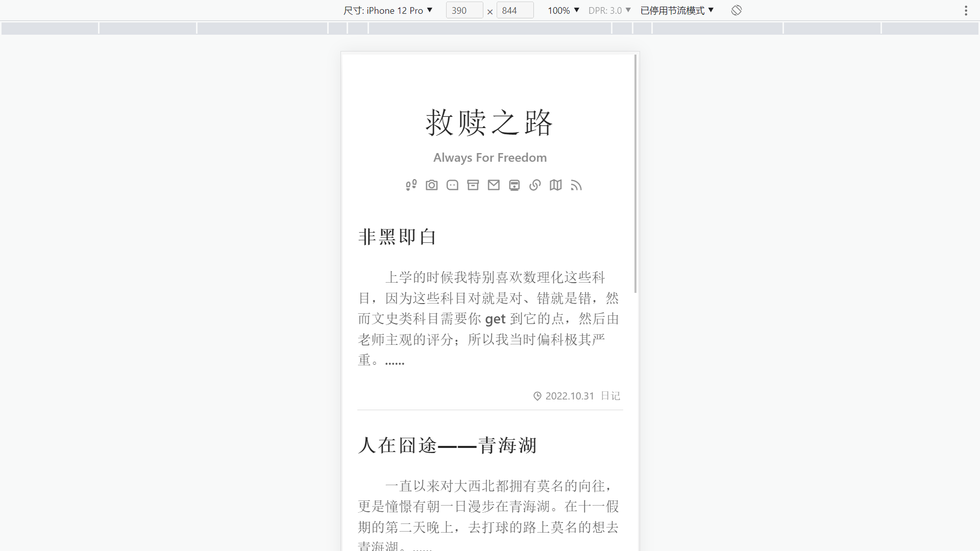
Task: Click the page's vertical scrollbar thumb
Action: [635, 173]
